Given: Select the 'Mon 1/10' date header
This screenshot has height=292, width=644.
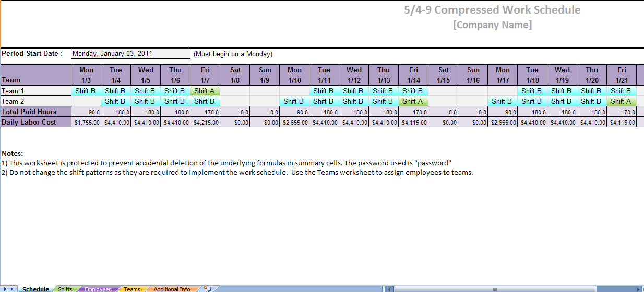Looking at the screenshot, I should [294, 75].
